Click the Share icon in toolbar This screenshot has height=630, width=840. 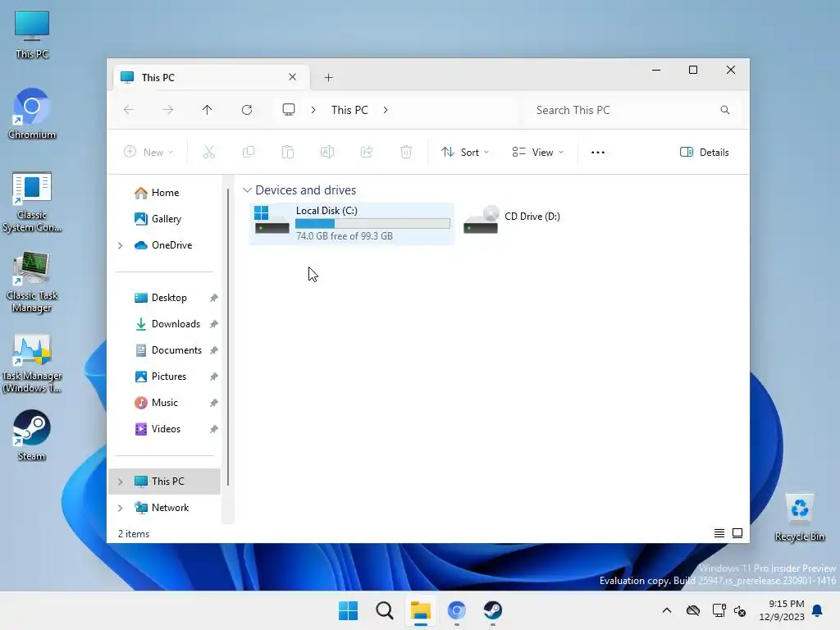367,152
